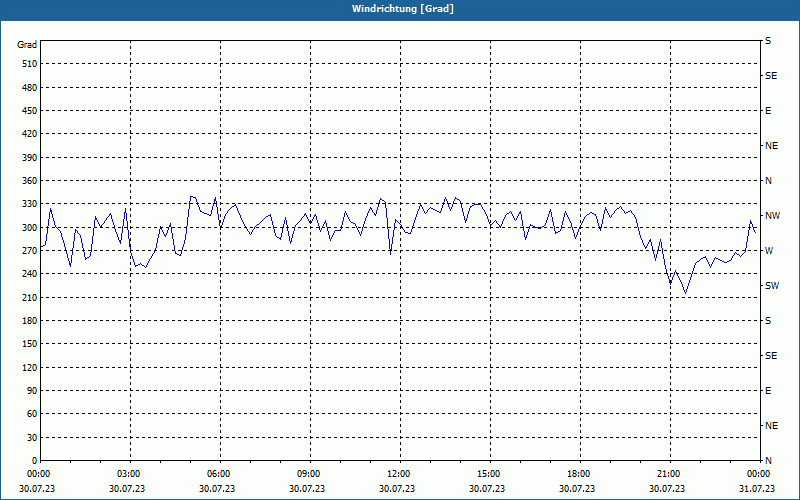Screen dimensions: 800x500
Task: Click the E compass label level with 450
Action: pyautogui.click(x=768, y=111)
